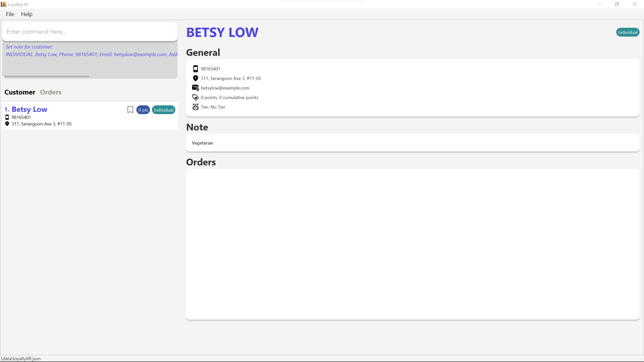
Task: Switch to the Orders tab
Action: click(51, 92)
